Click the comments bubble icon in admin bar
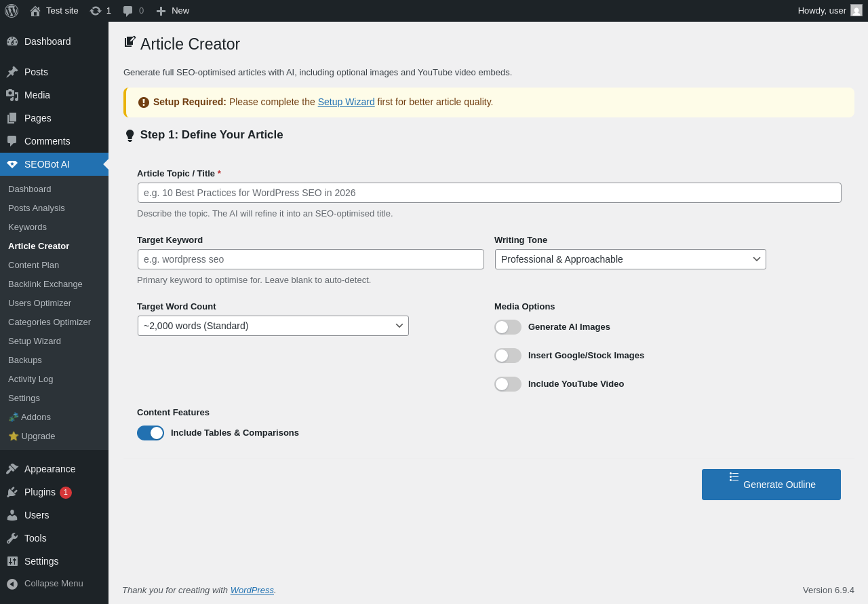868x604 pixels. 127,11
